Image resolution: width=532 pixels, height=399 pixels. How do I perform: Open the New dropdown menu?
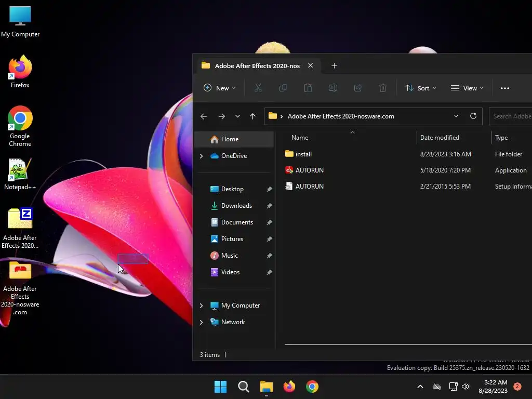coord(220,88)
